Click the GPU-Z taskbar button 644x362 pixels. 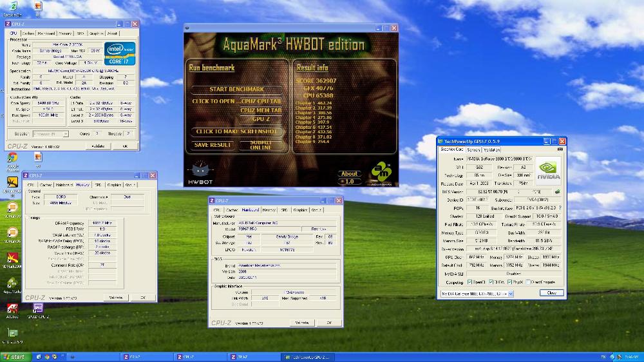click(308, 357)
